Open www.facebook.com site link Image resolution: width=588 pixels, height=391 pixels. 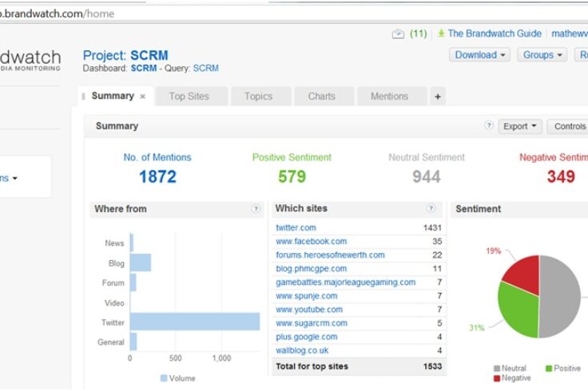[x=312, y=242]
